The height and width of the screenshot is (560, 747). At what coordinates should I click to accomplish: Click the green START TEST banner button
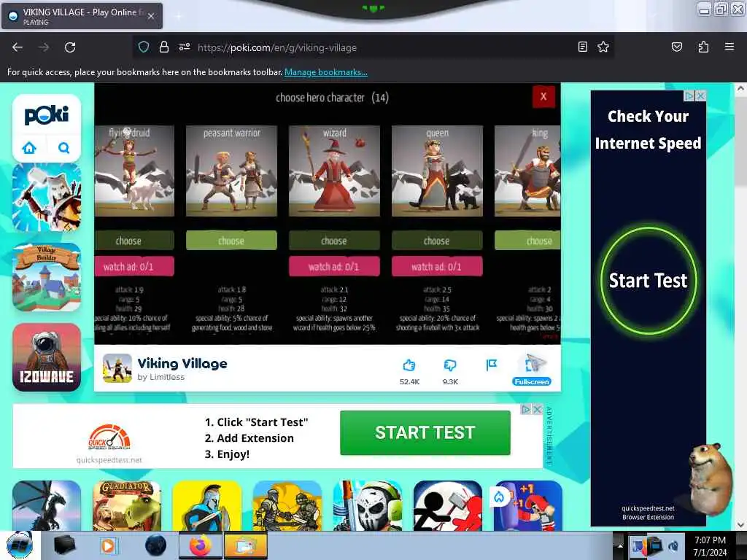click(x=425, y=432)
